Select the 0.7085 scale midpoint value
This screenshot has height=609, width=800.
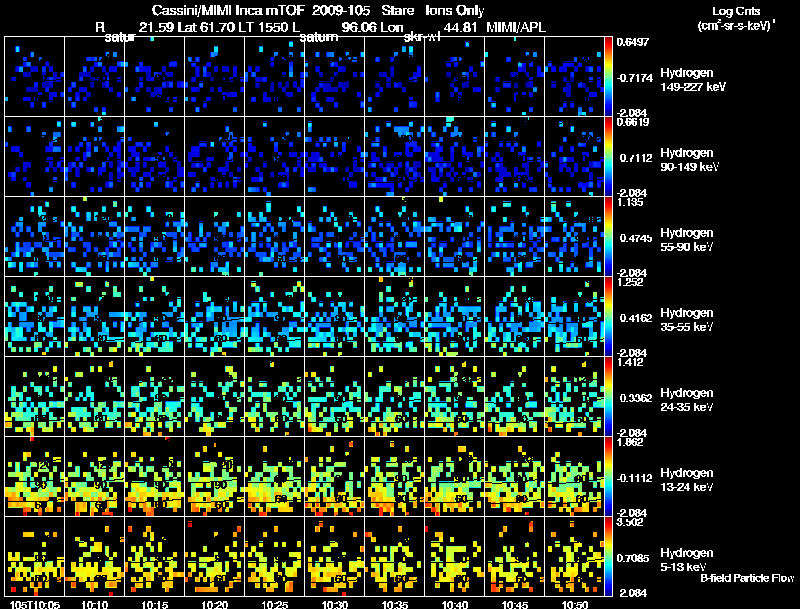click(x=633, y=559)
